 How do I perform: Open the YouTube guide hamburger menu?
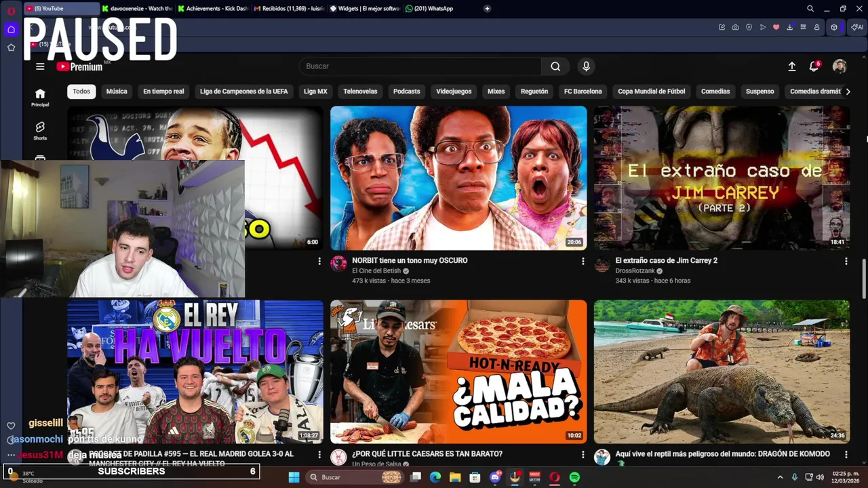pos(40,66)
